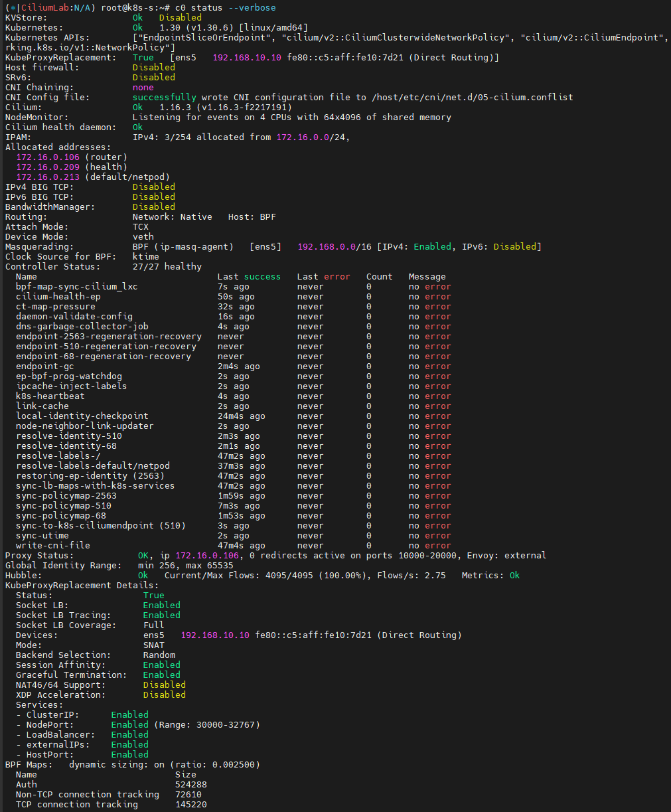
Task: Click the 'Last success' column header
Action: pyautogui.click(x=249, y=276)
